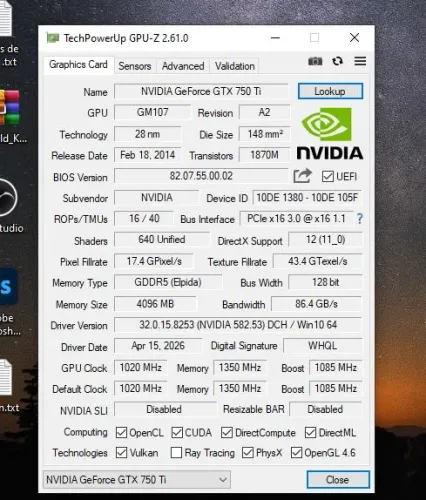Click the Name field NVIDIA GeForce GTX 750 Ti
Screen dimensions: 426x500
[x=201, y=91]
